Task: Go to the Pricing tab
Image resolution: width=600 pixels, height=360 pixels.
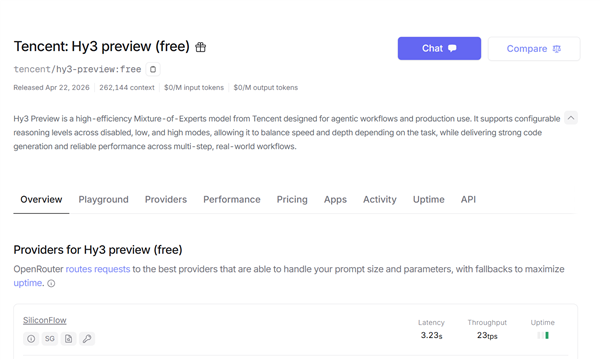Action: pyautogui.click(x=292, y=199)
